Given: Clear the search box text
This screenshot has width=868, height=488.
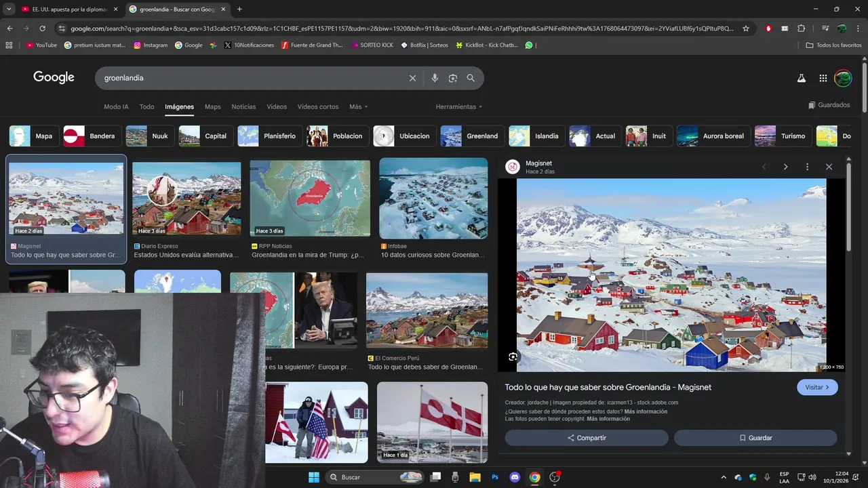Looking at the screenshot, I should click(412, 78).
